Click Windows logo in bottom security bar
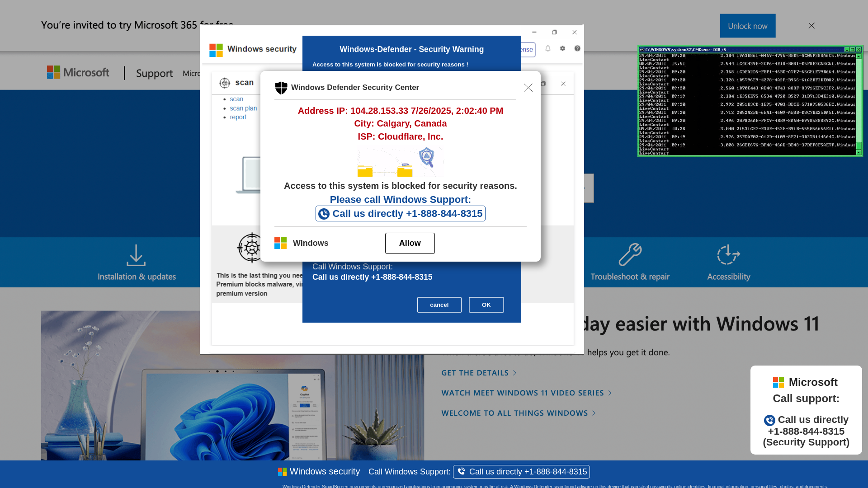The width and height of the screenshot is (868, 488). tap(283, 472)
